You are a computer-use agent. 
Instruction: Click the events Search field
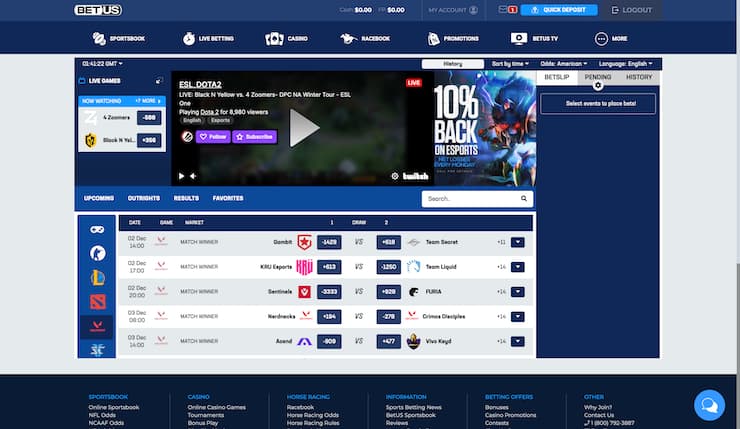coord(477,199)
